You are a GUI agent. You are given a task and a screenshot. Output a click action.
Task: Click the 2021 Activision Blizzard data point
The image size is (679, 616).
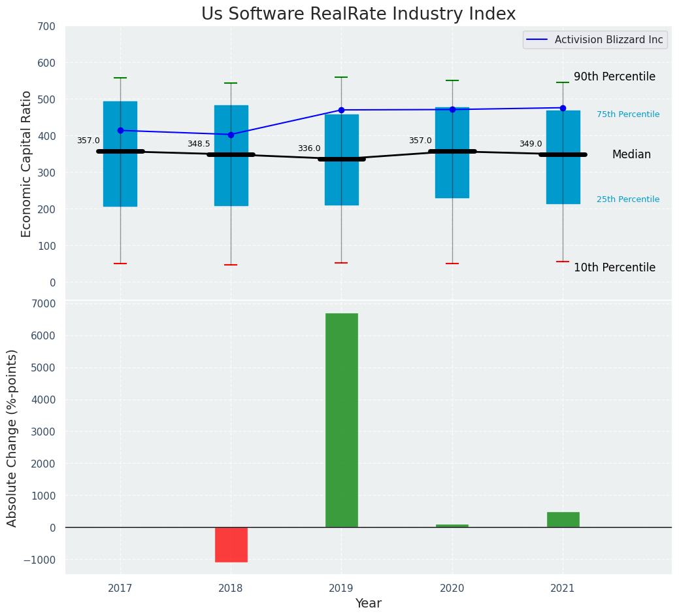(x=563, y=108)
